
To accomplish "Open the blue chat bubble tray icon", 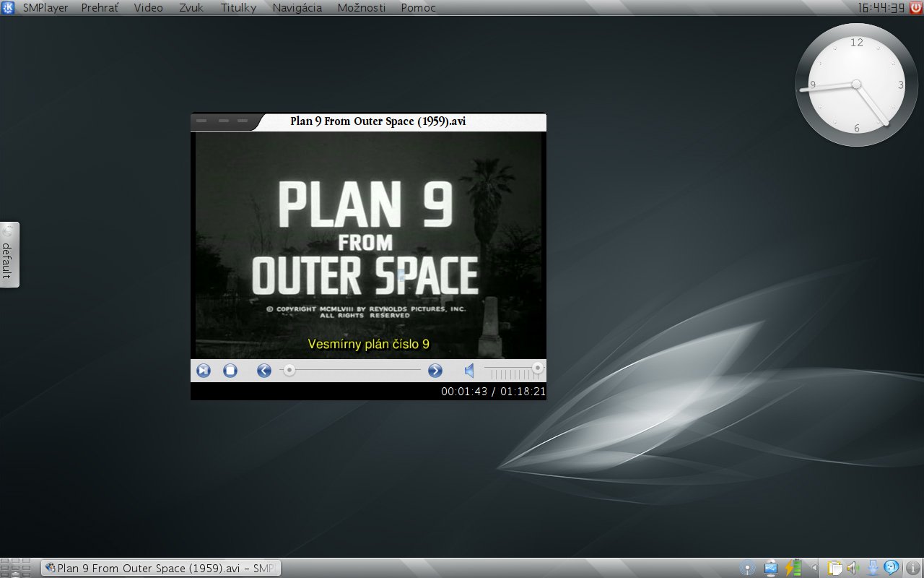I will (892, 569).
